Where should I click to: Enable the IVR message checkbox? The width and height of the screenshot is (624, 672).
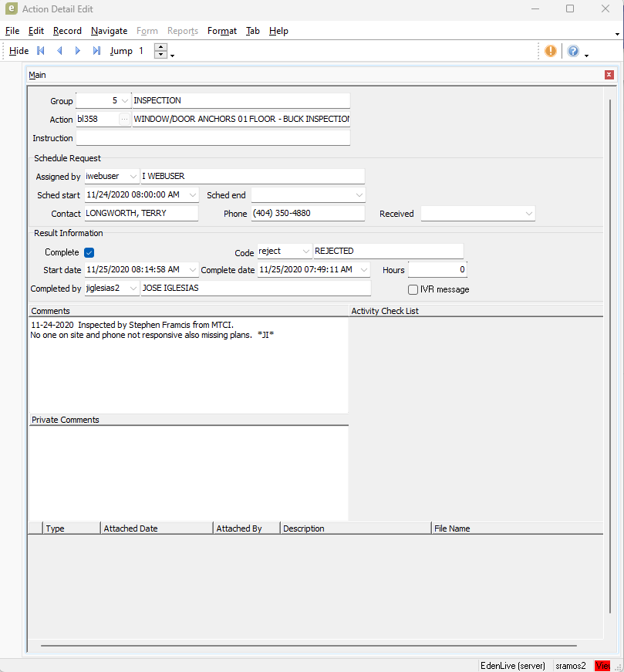coord(413,289)
